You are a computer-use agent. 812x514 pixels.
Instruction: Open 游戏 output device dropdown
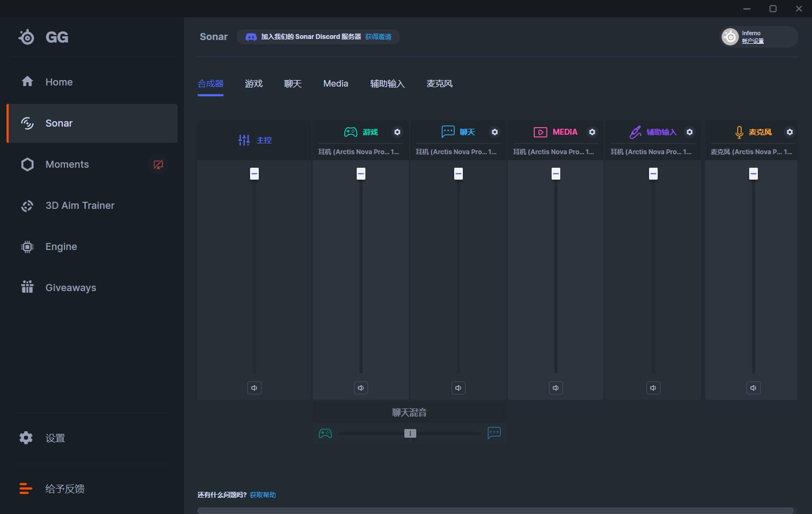pyautogui.click(x=359, y=152)
